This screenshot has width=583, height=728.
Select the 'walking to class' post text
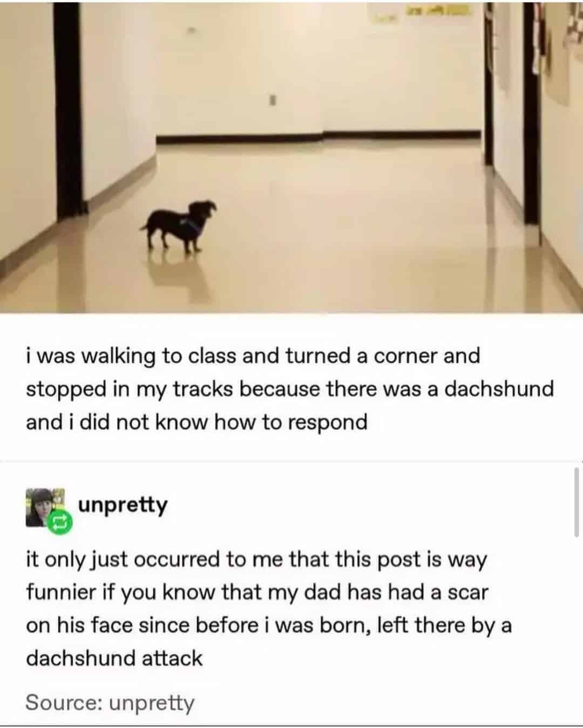290,389
